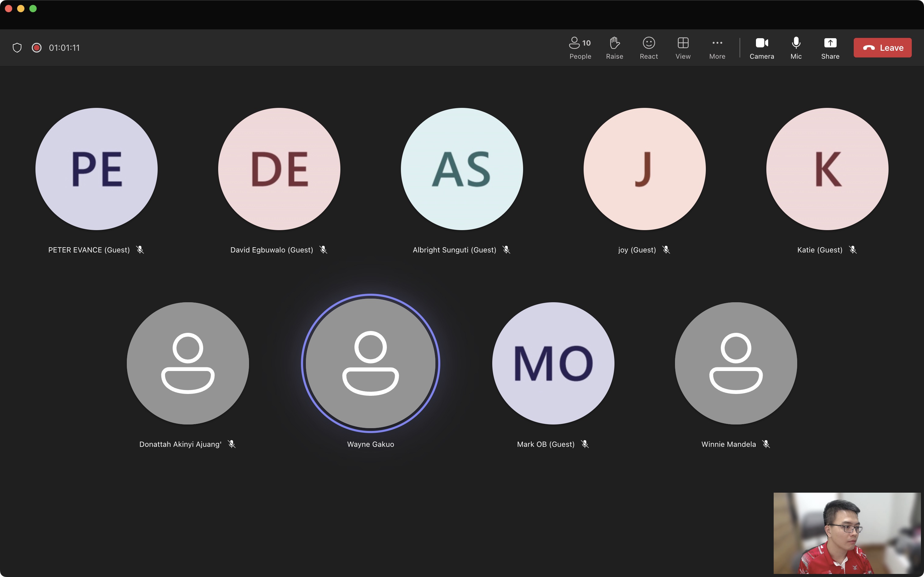
Task: Click the name joy (Guest)
Action: pos(637,250)
